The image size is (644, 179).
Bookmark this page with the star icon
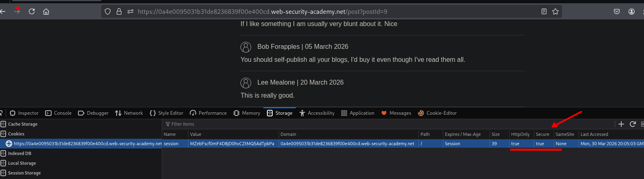pos(555,11)
